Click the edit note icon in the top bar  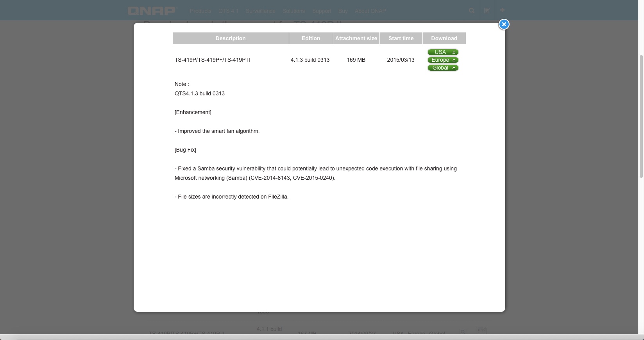click(x=487, y=11)
